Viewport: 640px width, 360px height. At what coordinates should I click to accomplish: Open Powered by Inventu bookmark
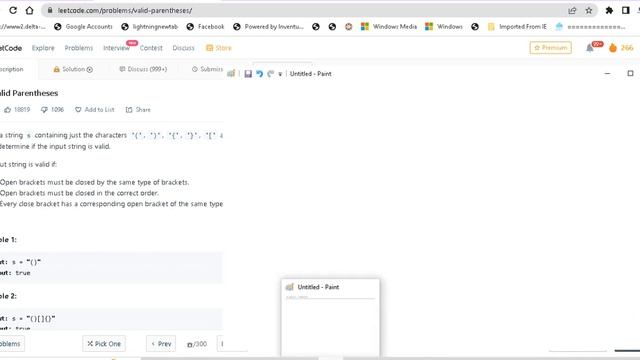pos(268,27)
